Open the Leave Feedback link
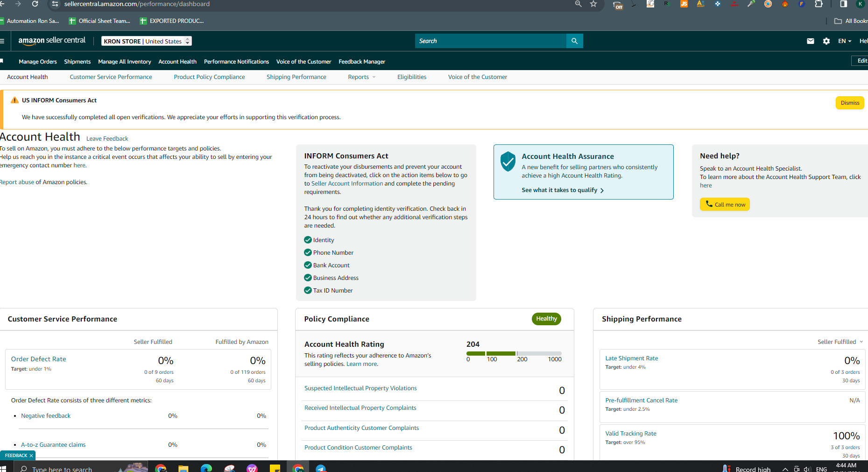868x472 pixels. (107, 139)
